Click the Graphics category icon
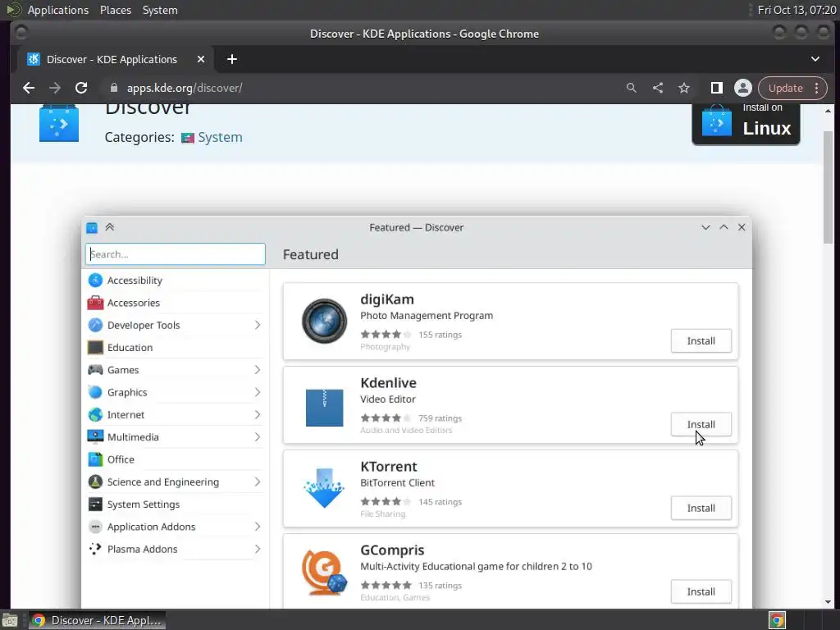 [95, 392]
